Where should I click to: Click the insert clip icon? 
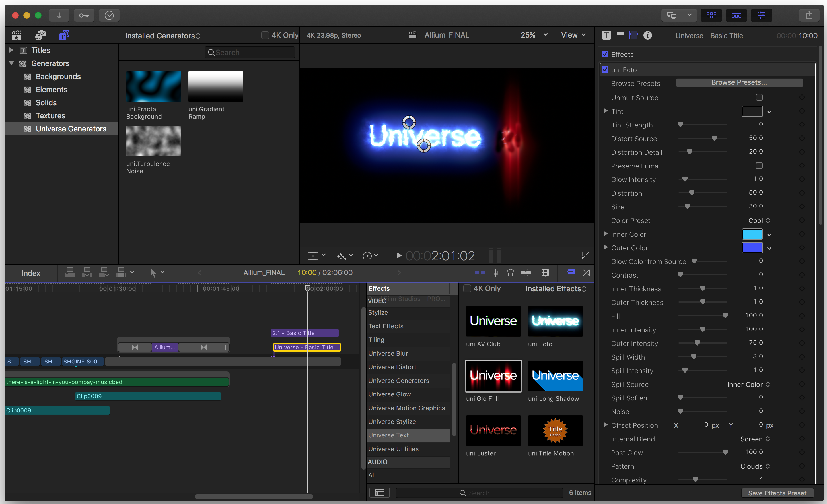pyautogui.click(x=87, y=272)
